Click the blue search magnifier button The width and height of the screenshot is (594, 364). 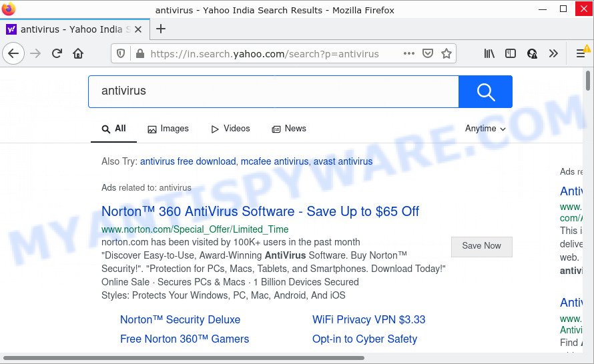coord(486,92)
